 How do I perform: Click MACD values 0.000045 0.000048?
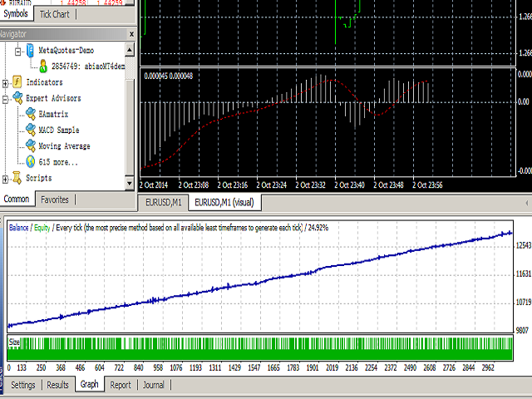(168, 76)
